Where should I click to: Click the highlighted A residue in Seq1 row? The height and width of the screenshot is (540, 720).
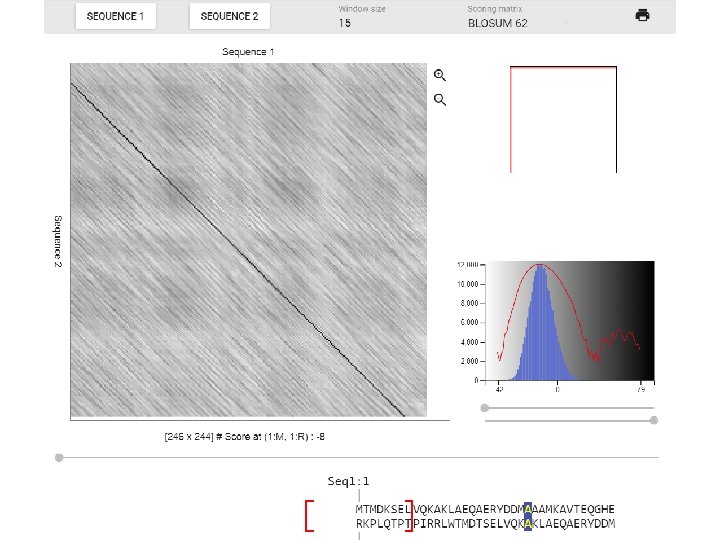528,509
